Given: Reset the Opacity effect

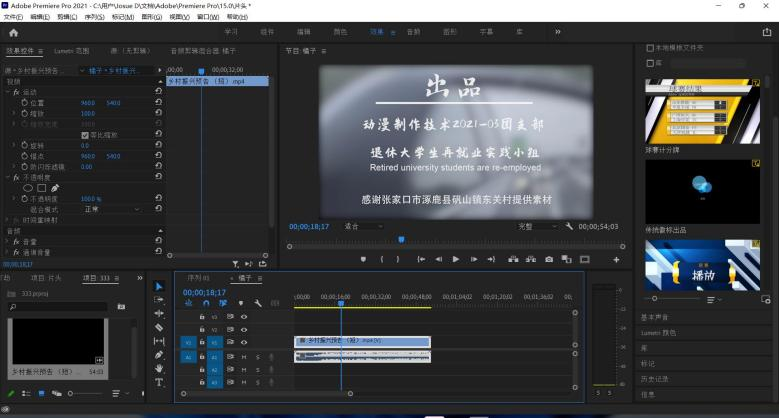Looking at the screenshot, I should (x=158, y=176).
